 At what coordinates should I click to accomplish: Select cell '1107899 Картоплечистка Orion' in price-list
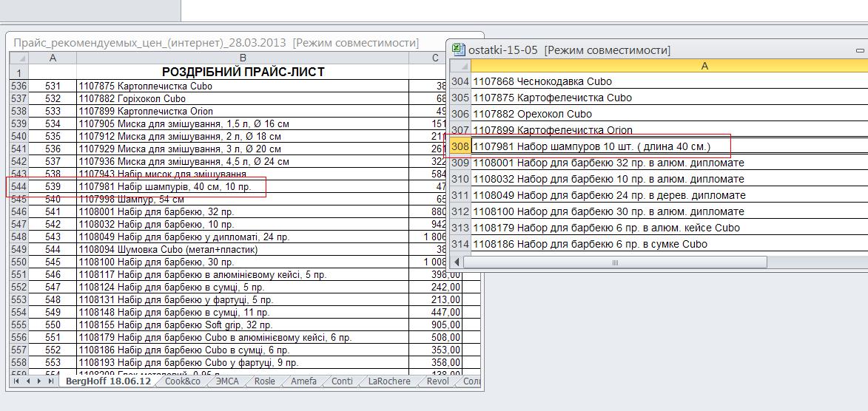[243, 111]
